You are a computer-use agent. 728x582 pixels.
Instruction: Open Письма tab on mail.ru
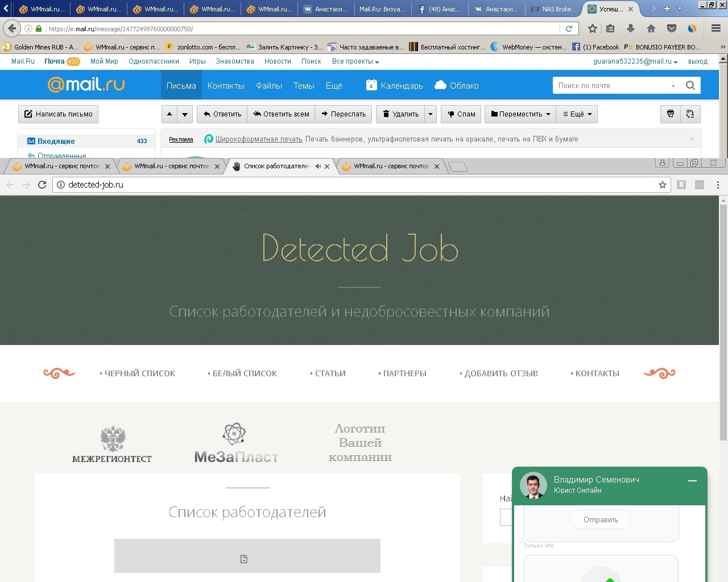tap(181, 85)
